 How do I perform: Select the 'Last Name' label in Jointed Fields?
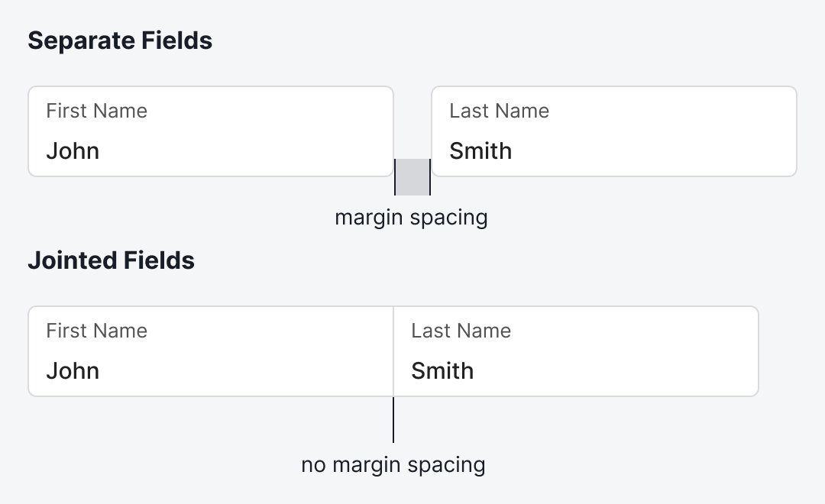[x=461, y=331]
